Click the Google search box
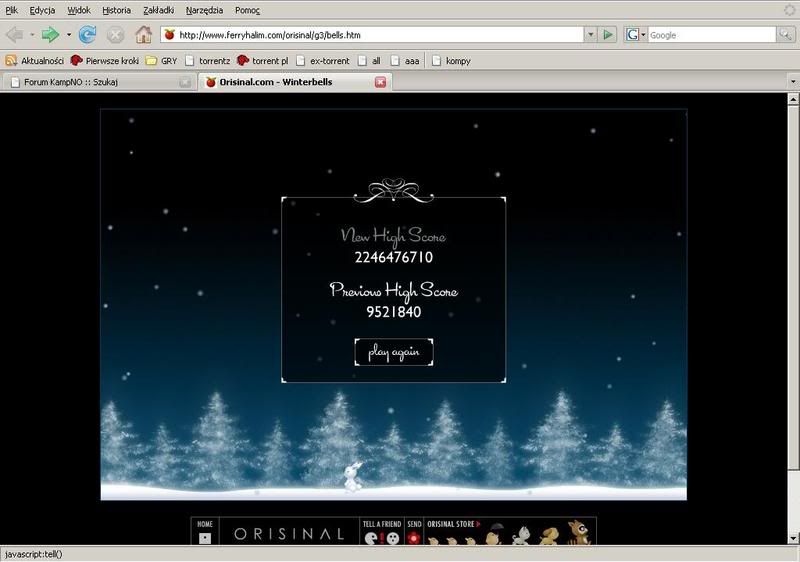The width and height of the screenshot is (800, 562). click(712, 35)
